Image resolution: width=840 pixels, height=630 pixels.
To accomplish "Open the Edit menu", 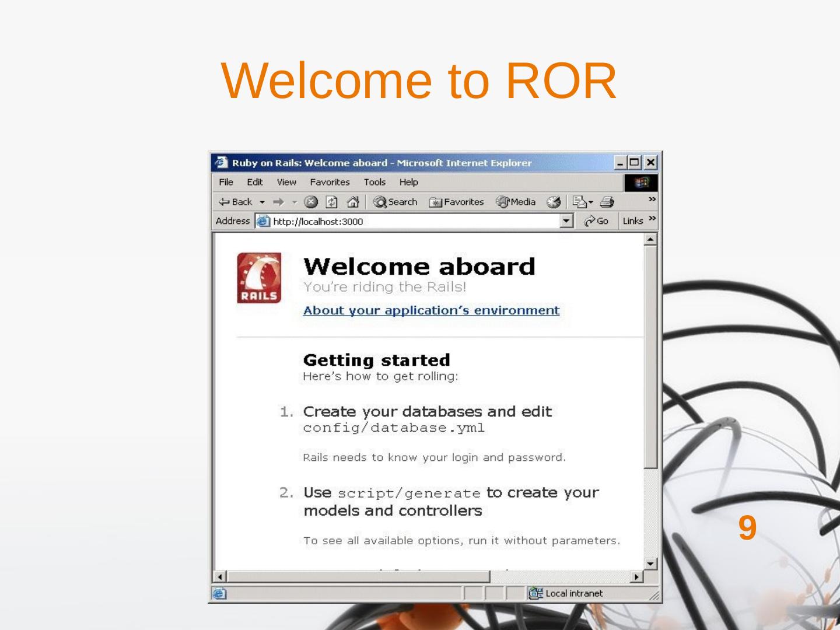I will 255,182.
